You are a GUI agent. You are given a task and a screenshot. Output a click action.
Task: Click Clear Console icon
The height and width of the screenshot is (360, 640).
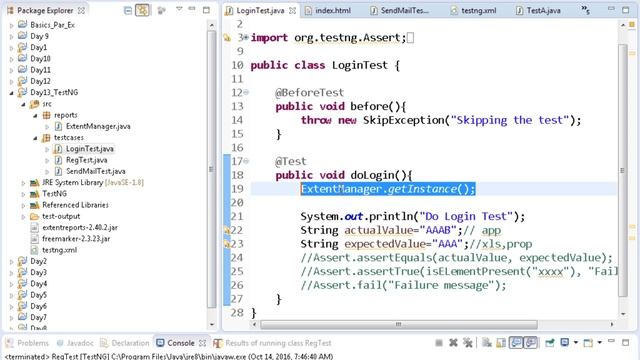pos(487,343)
